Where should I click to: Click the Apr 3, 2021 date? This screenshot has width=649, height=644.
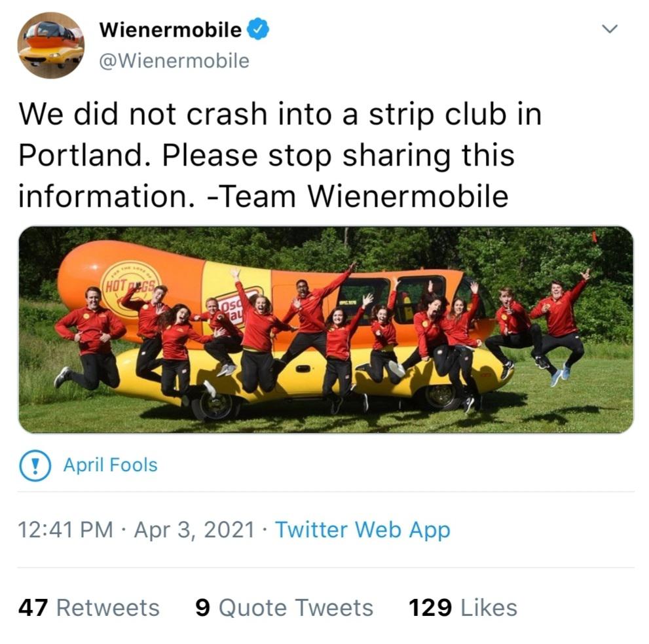194,530
